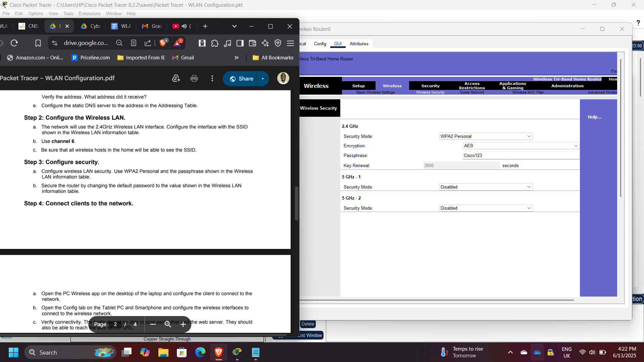Image resolution: width=644 pixels, height=362 pixels.
Task: Click the PDF zoom in plus icon
Action: click(183, 324)
